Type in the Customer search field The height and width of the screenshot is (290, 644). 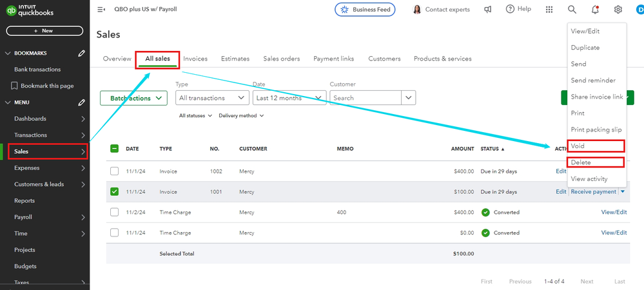(x=365, y=98)
